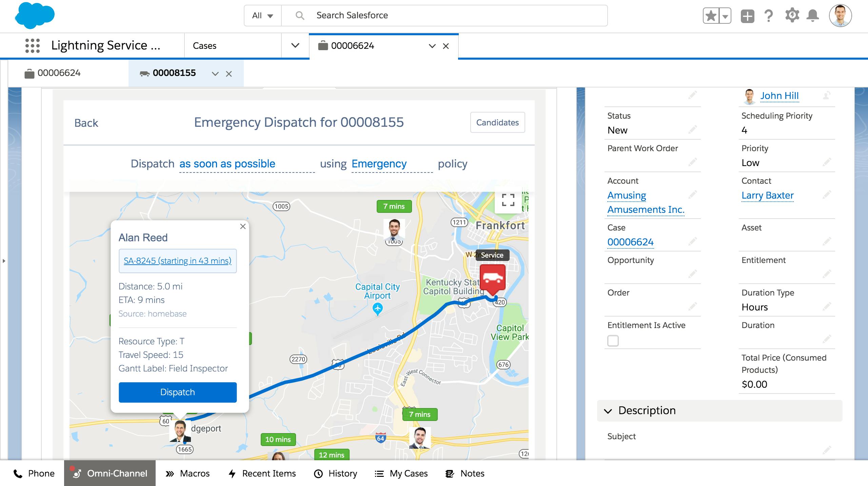
Task: Click the Candidates button
Action: pos(497,122)
